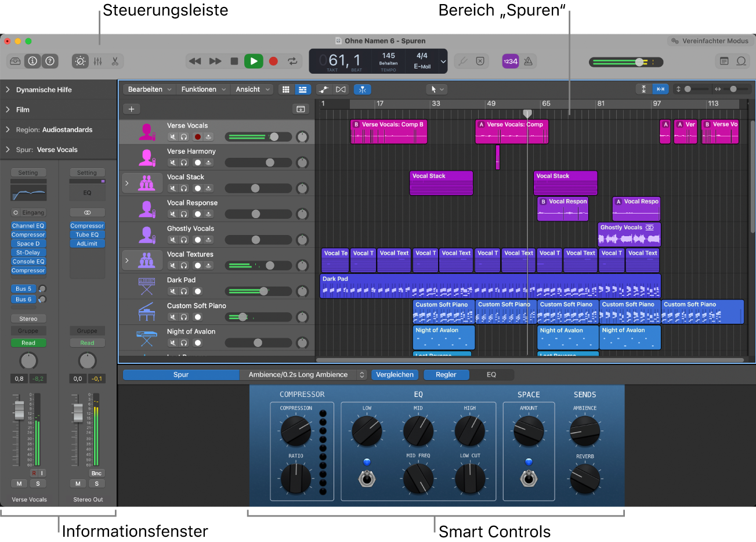This screenshot has height=542, width=756.
Task: Open the Library drawer icon
Action: point(15,61)
